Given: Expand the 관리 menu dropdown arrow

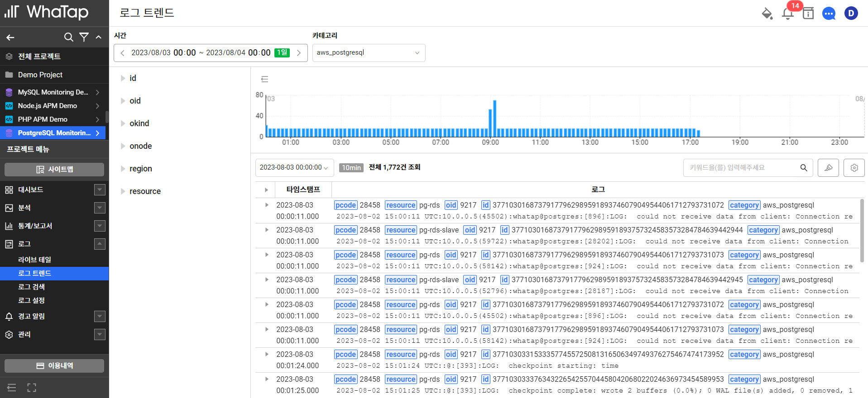Looking at the screenshot, I should click(100, 334).
